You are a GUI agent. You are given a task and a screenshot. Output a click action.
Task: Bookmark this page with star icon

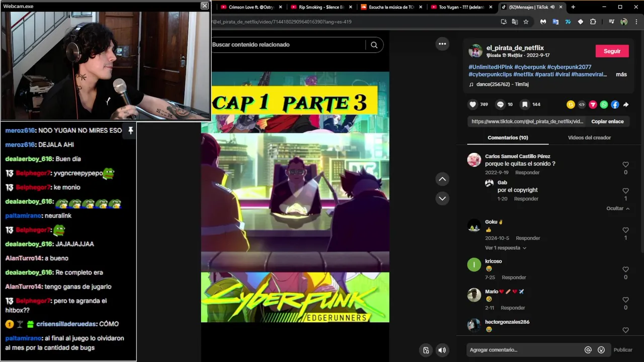[526, 22]
